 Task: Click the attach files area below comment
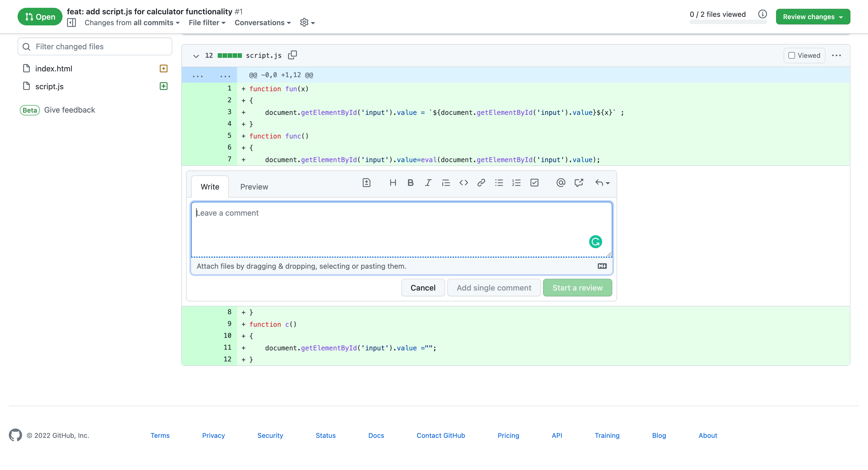pyautogui.click(x=401, y=266)
